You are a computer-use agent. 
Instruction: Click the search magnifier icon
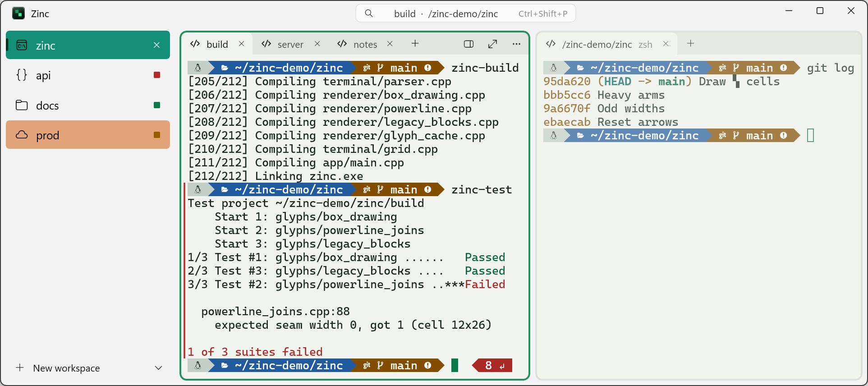click(369, 14)
